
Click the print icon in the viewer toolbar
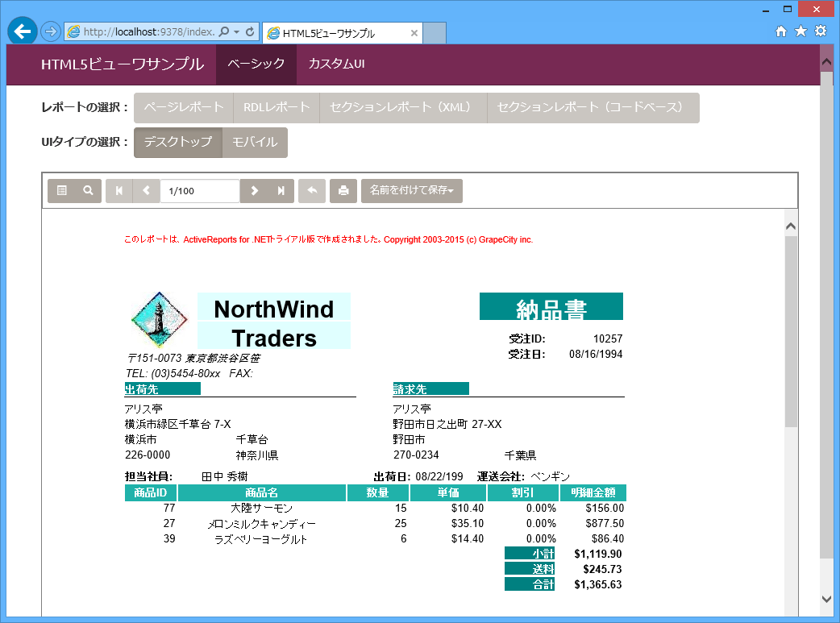(x=343, y=191)
